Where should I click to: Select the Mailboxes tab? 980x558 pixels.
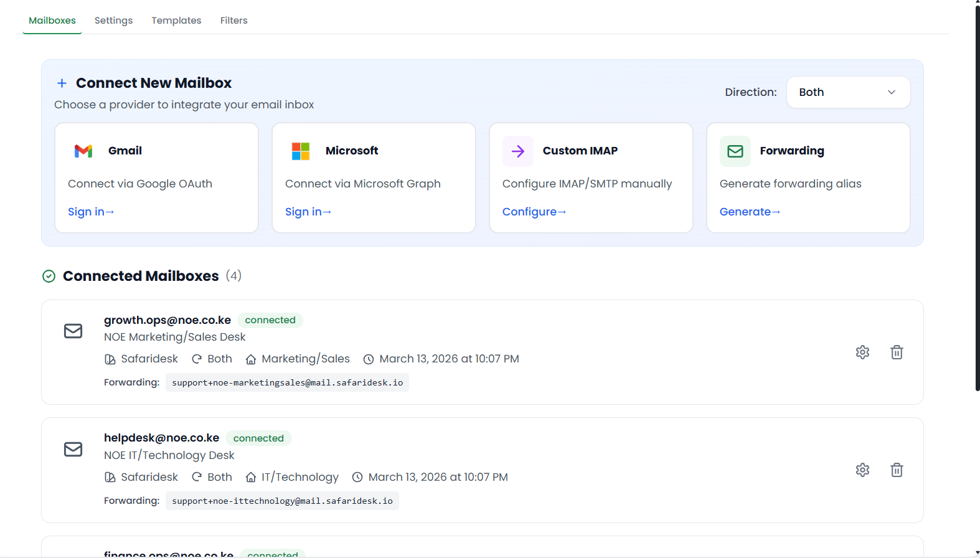pos(52,21)
